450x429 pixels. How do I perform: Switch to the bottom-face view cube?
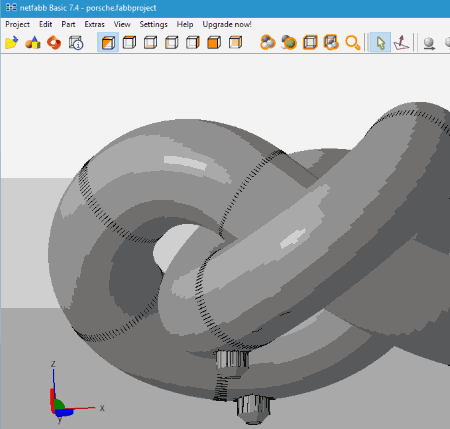pyautogui.click(x=150, y=42)
